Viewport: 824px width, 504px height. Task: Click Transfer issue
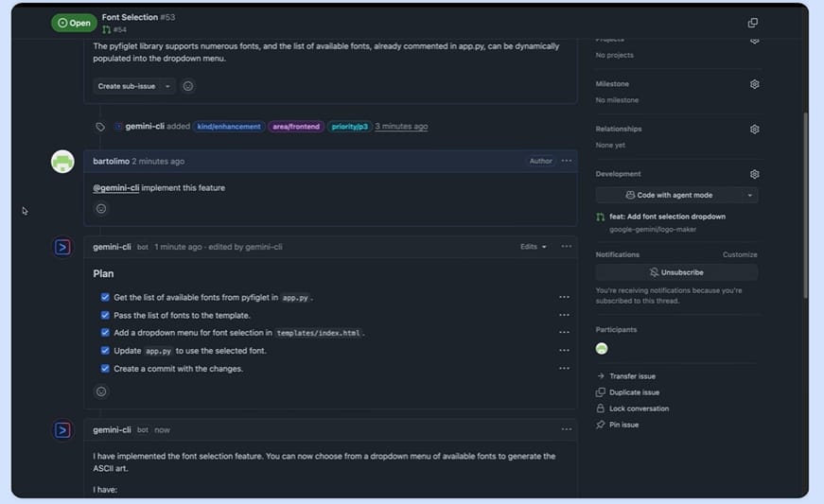[x=632, y=376]
